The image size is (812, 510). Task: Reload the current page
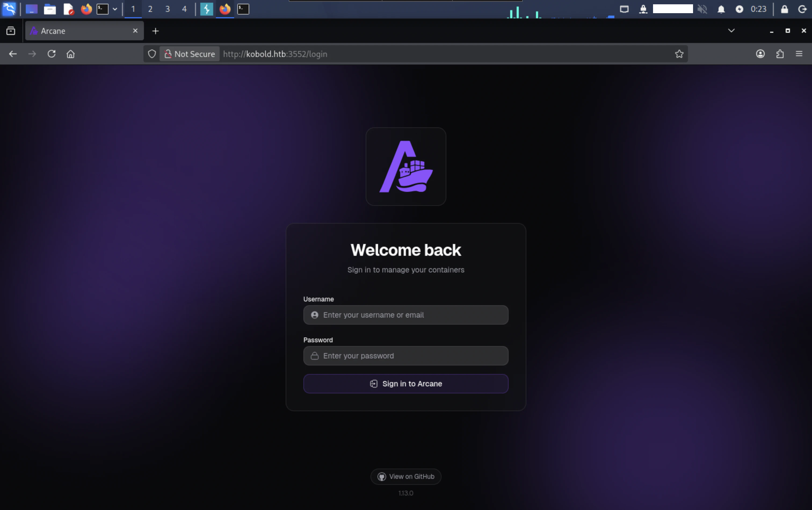51,54
